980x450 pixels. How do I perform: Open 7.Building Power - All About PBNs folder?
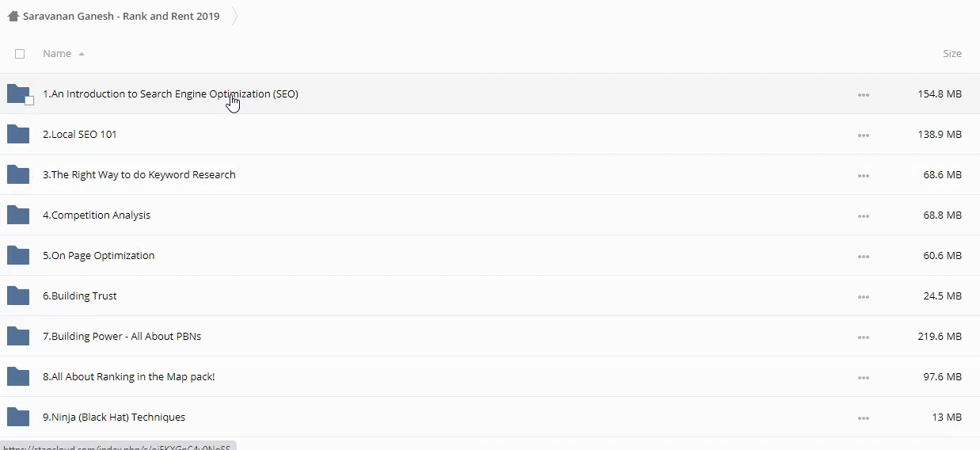pyautogui.click(x=122, y=336)
